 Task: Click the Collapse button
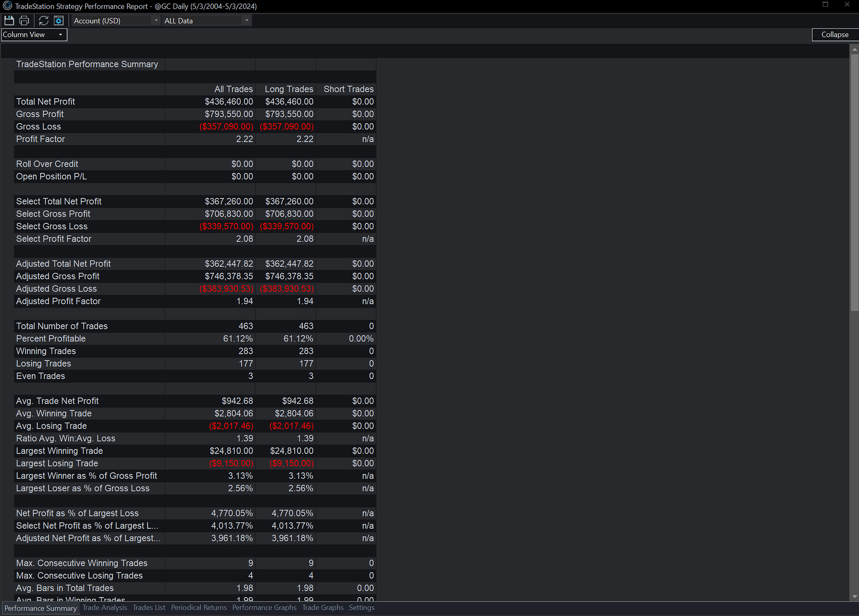coord(835,35)
